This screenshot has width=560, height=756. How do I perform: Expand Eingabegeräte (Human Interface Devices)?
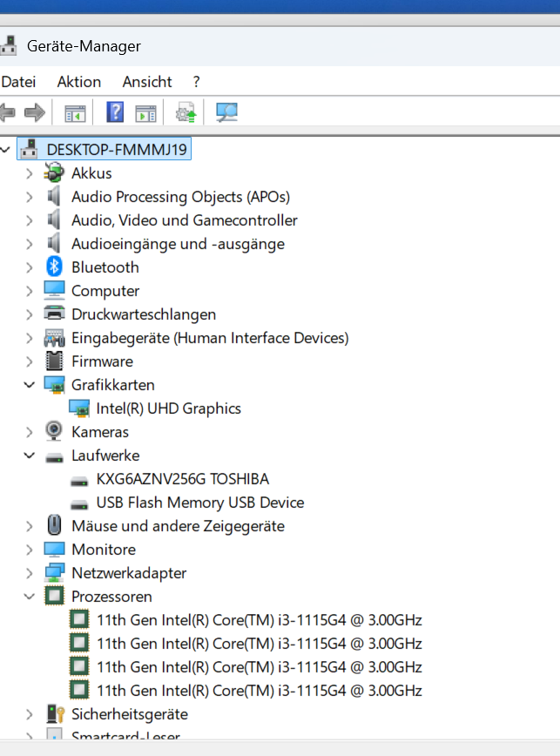(x=30, y=338)
